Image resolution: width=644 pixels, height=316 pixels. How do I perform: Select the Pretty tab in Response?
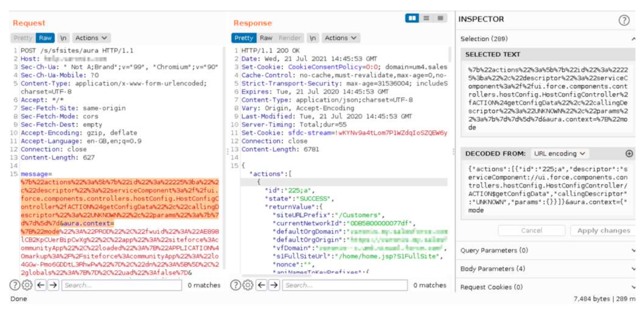[x=244, y=38]
